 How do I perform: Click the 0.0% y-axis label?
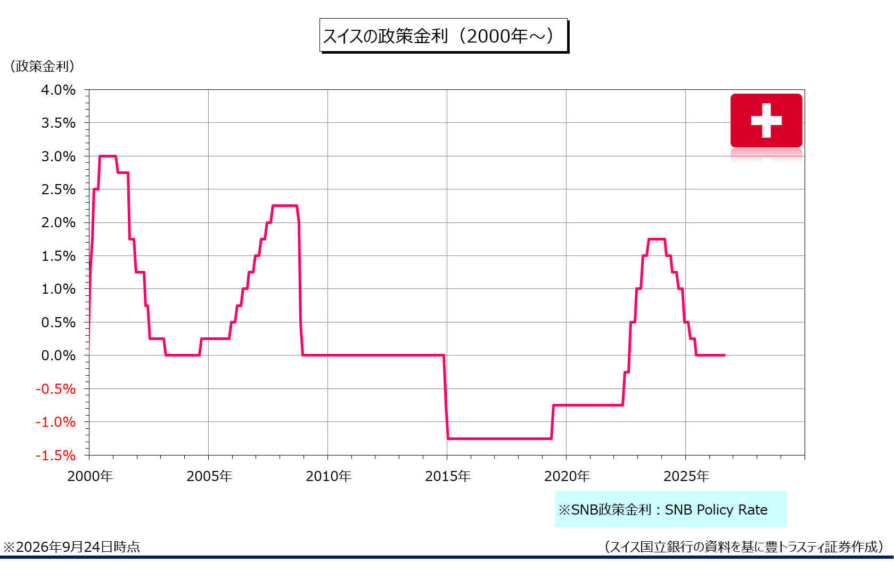click(x=59, y=355)
